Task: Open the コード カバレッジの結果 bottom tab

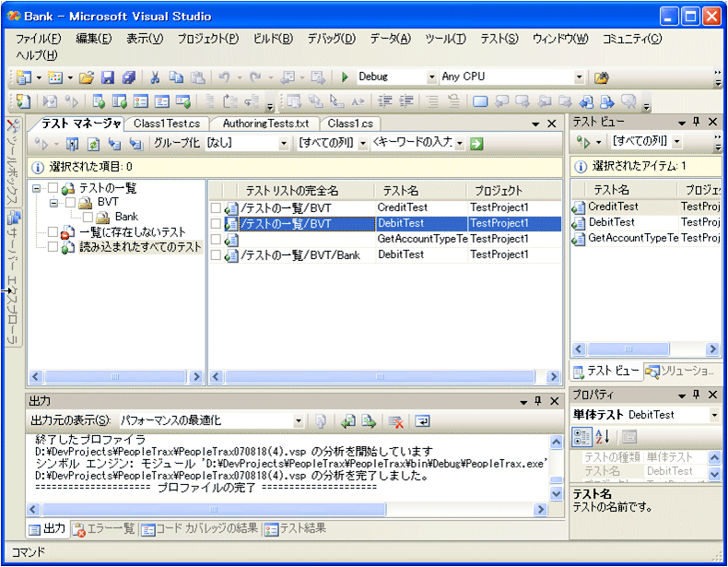Action: pos(200,529)
